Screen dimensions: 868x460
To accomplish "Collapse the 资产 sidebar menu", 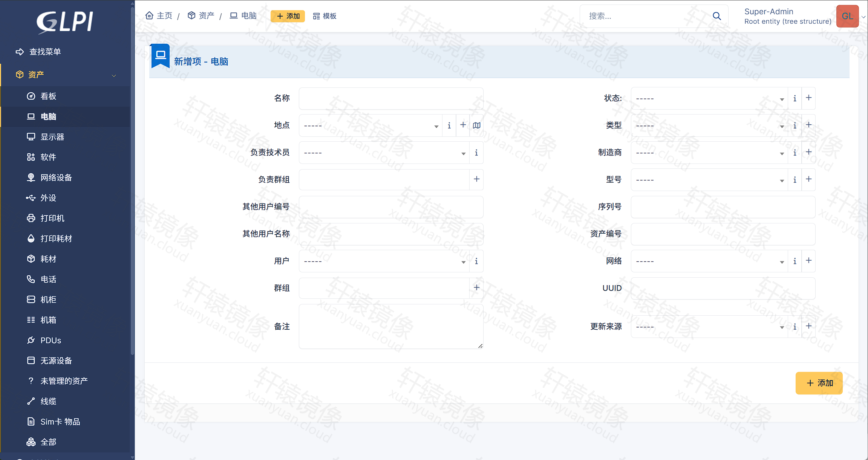I will (66, 75).
